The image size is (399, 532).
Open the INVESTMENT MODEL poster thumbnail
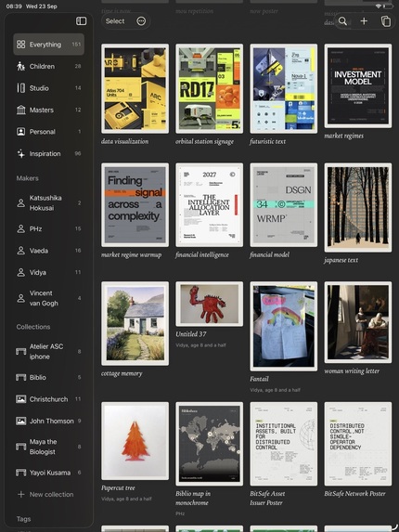[358, 85]
